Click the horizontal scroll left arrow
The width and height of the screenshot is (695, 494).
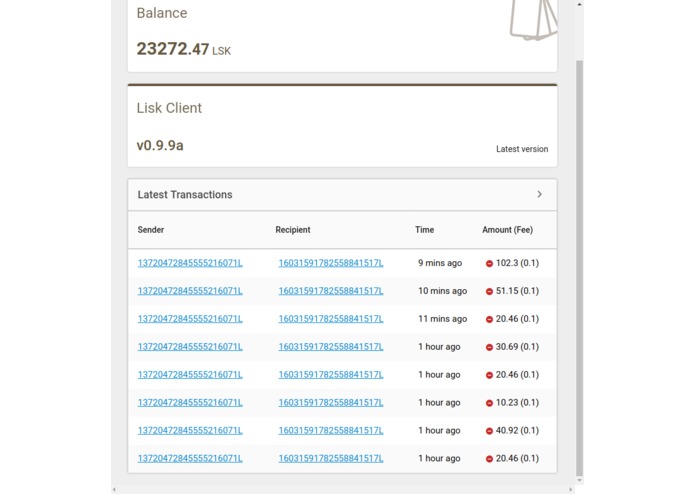114,490
